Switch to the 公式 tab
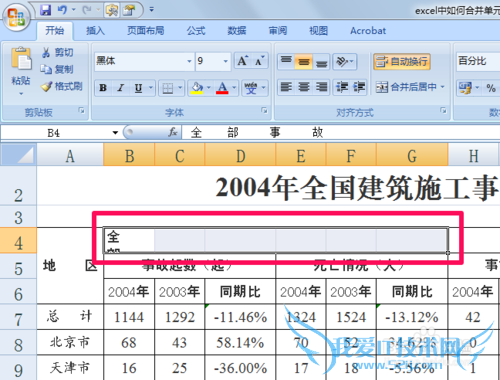The height and width of the screenshot is (380, 500). coord(196,31)
